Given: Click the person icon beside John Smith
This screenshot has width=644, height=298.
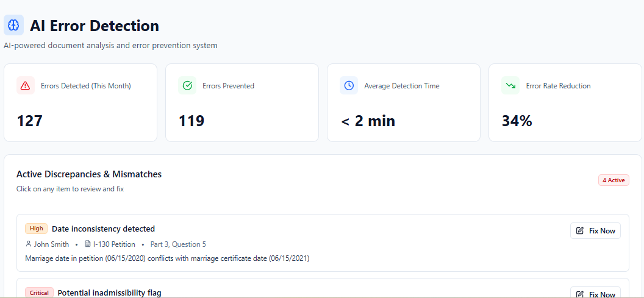Looking at the screenshot, I should point(28,244).
